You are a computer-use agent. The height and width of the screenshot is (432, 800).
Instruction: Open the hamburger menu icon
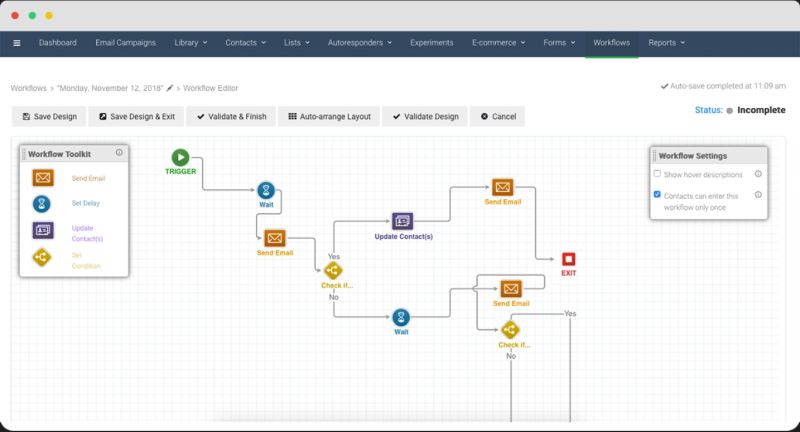[x=17, y=43]
